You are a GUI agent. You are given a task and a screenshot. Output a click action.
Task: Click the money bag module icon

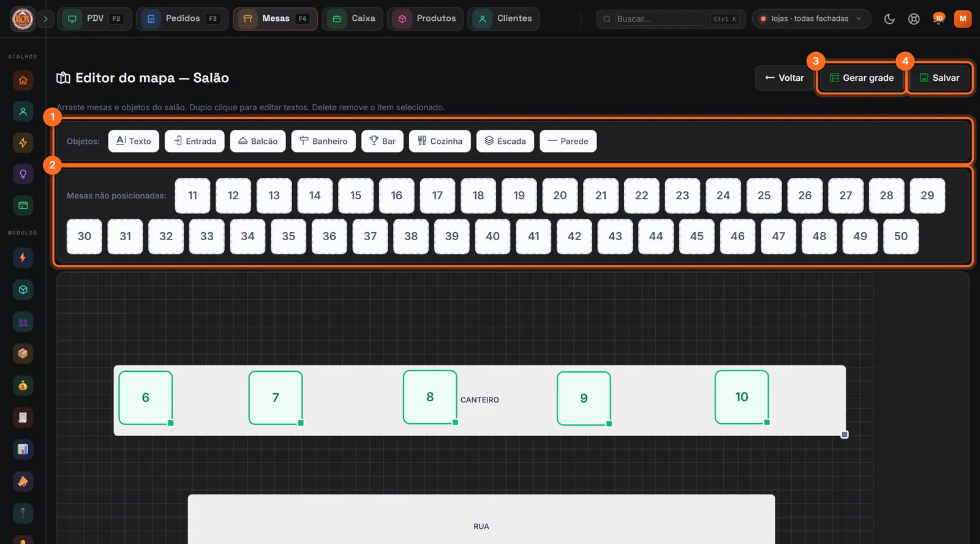(x=23, y=385)
